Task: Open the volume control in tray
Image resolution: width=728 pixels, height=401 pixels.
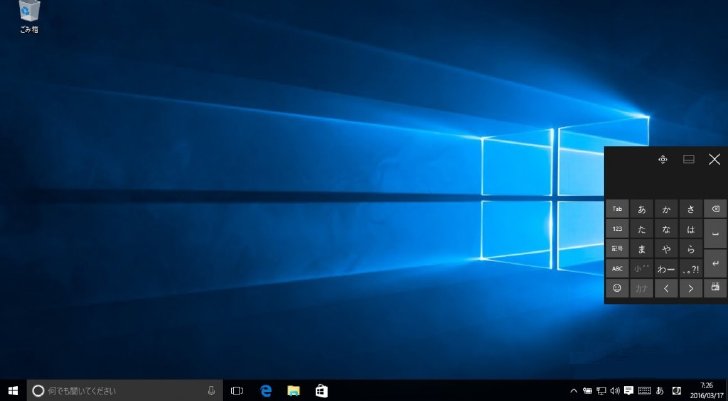Action: [x=615, y=391]
